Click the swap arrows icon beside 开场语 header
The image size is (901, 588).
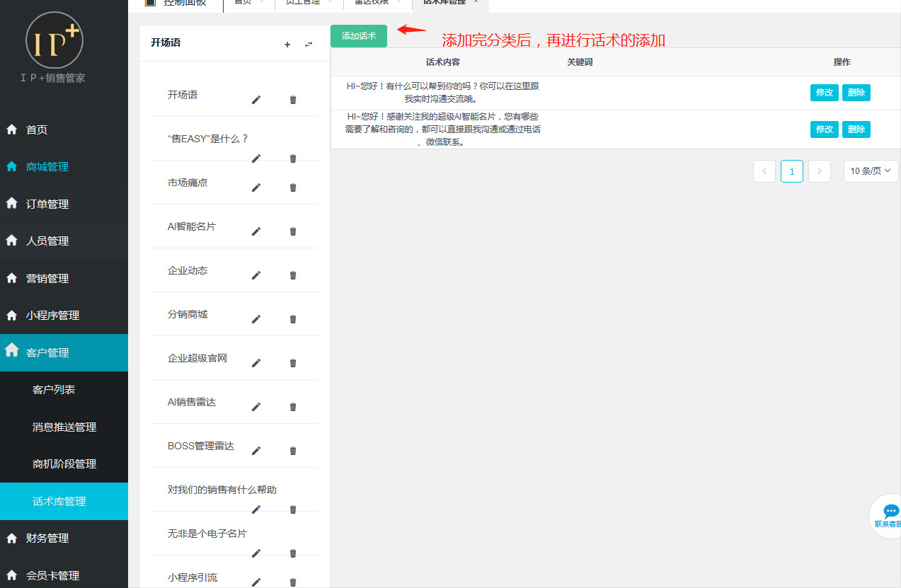(309, 45)
